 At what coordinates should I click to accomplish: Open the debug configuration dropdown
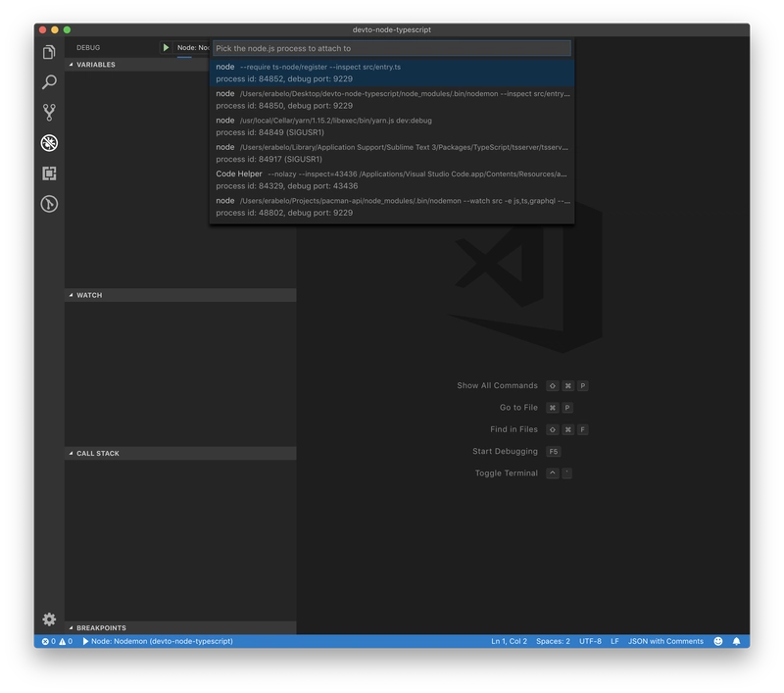click(x=193, y=47)
